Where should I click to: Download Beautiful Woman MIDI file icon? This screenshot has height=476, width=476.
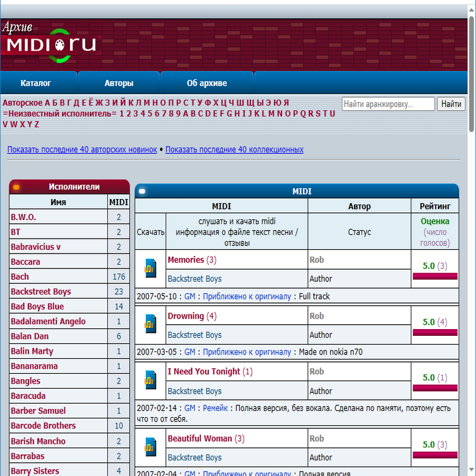150,446
